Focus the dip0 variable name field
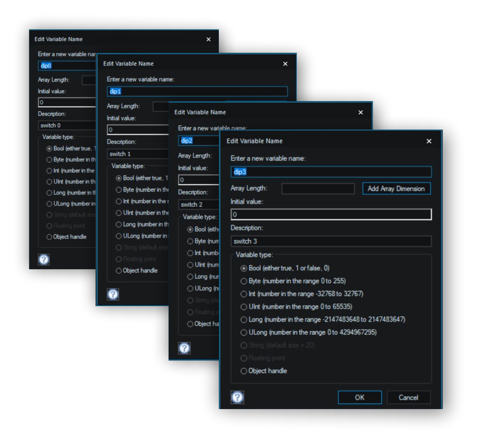 click(67, 66)
